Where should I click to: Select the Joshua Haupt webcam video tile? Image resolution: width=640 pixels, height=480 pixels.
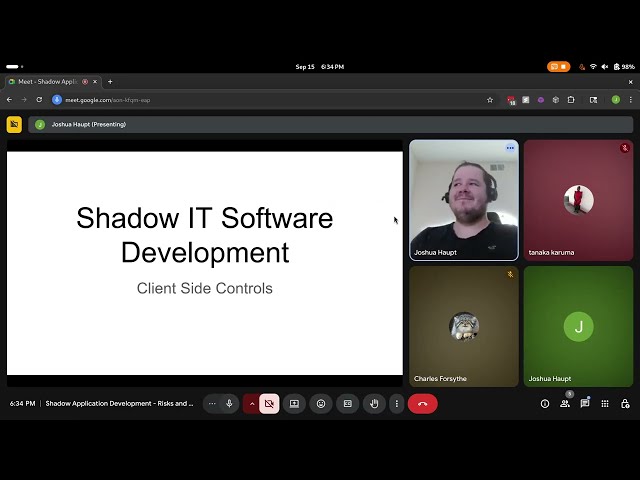pyautogui.click(x=464, y=200)
